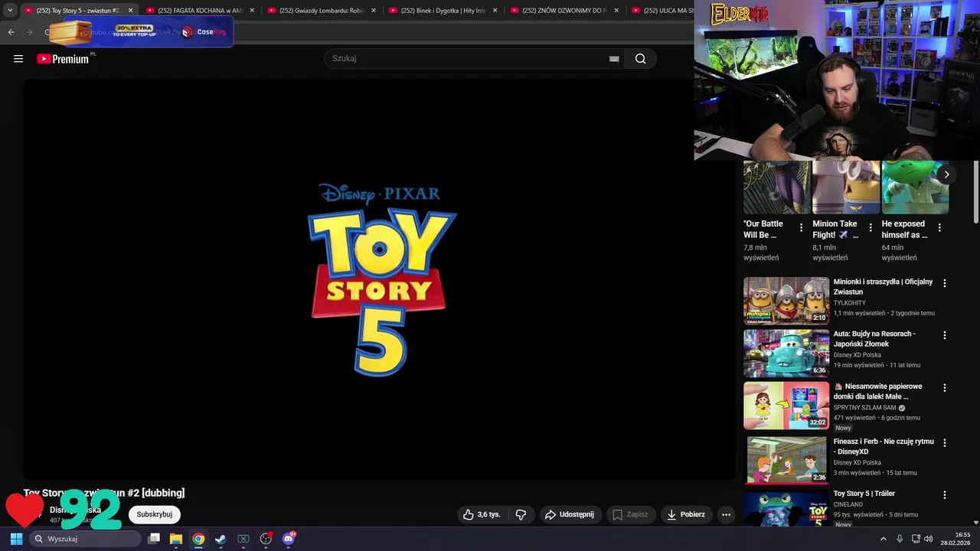Open Discord from the taskbar
This screenshot has height=551, width=980.
[x=289, y=539]
